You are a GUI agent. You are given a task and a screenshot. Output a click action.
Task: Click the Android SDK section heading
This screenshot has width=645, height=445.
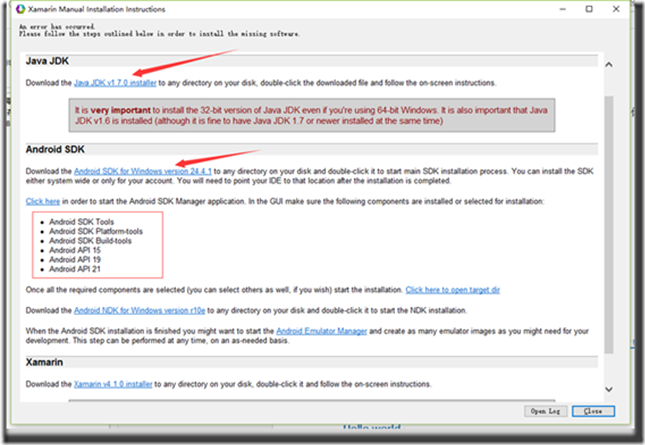click(x=55, y=149)
